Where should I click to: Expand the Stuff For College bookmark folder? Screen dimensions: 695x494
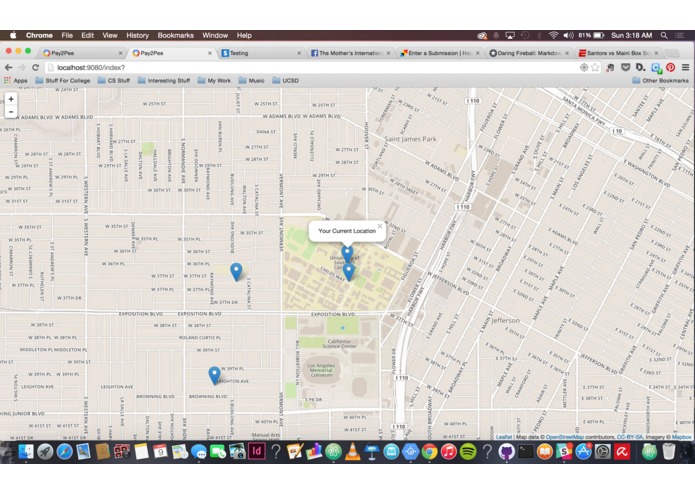coord(62,81)
